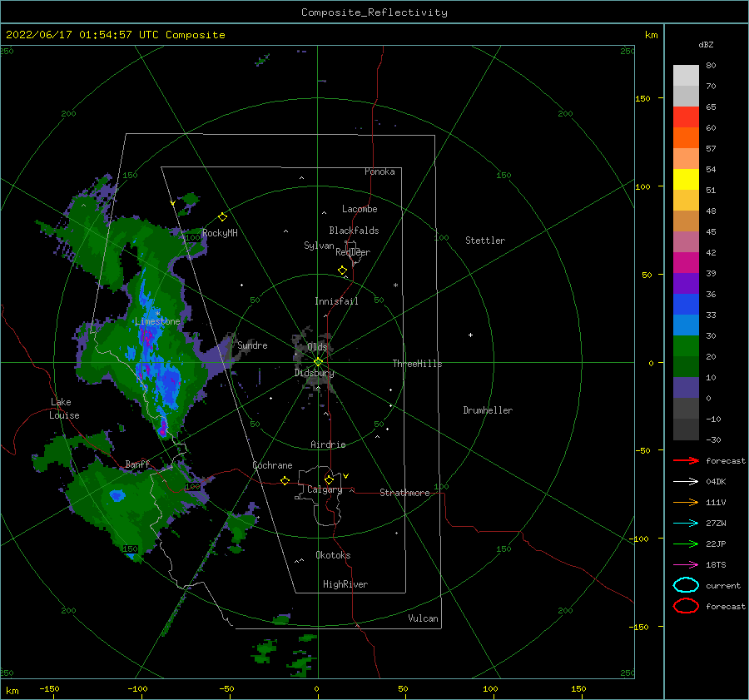
Task: Click the 2022/06/17 01:54:57 UTC timestamp
Action: tap(82, 35)
